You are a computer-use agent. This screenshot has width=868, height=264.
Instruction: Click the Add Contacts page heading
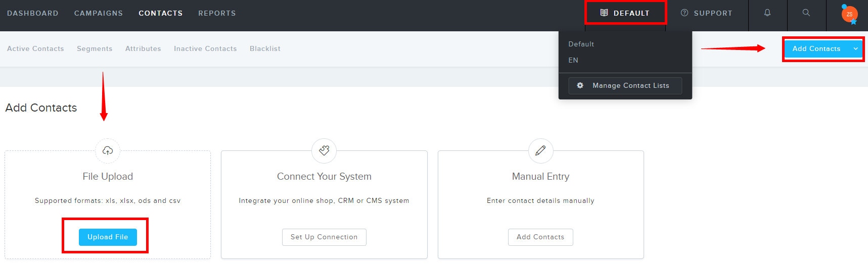(41, 108)
